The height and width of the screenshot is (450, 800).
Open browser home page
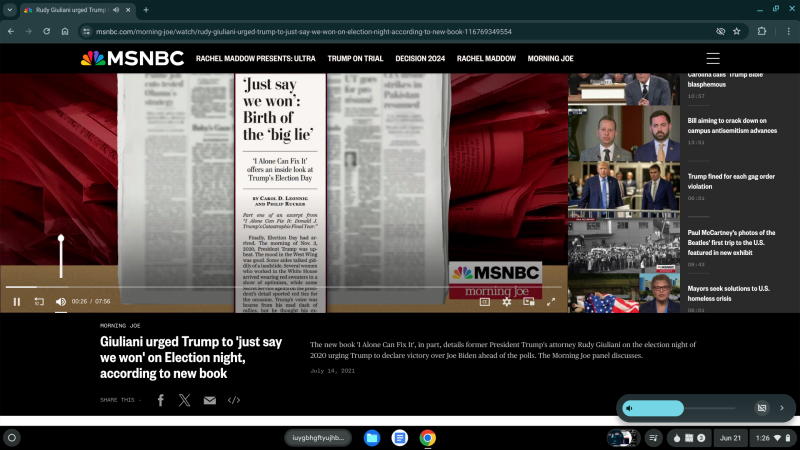65,31
